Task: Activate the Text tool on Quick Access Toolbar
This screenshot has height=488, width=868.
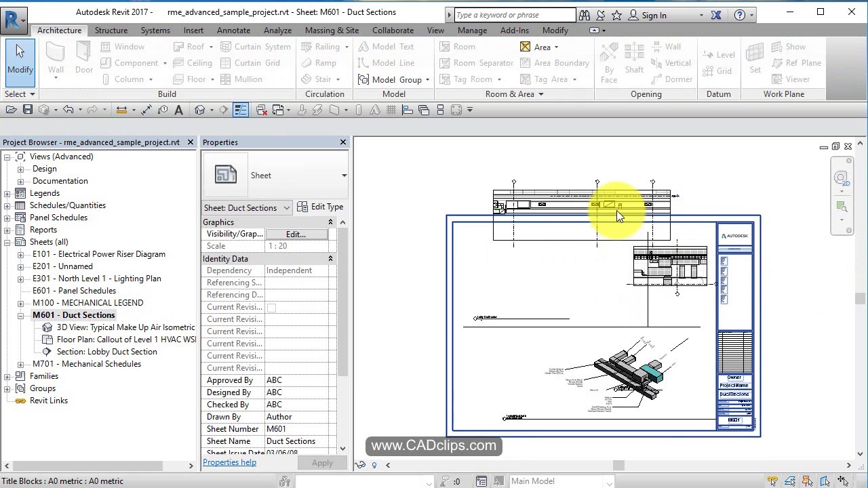Action: 178,109
